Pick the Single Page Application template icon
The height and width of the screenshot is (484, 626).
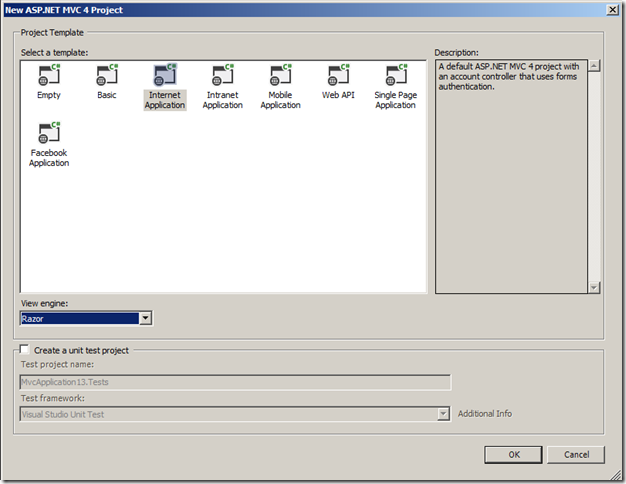pos(396,75)
